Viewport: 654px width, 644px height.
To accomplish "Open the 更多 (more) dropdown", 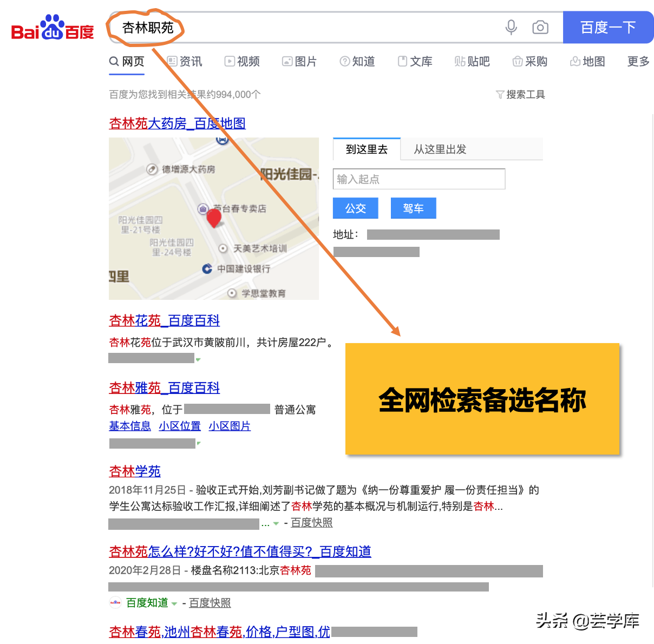I will 638,61.
